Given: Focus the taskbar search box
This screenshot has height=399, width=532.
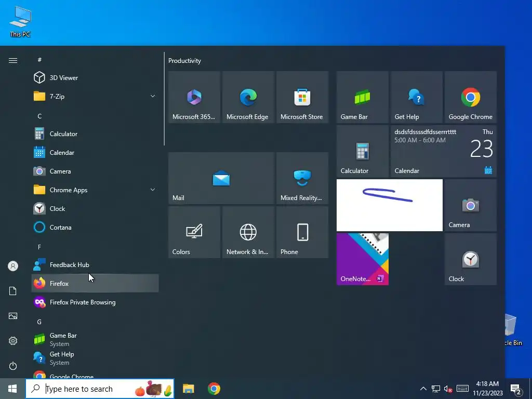Looking at the screenshot, I should [100, 389].
